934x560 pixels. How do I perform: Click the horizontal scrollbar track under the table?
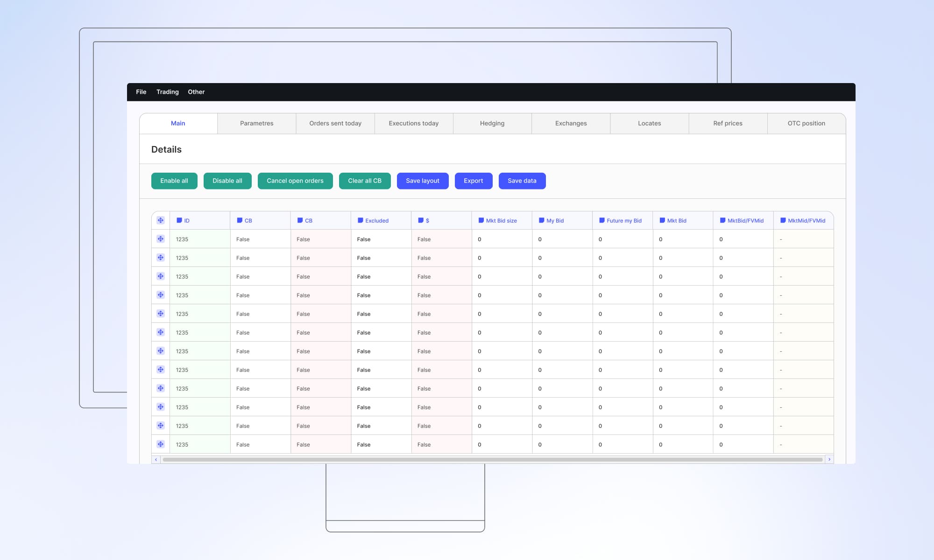493,460
